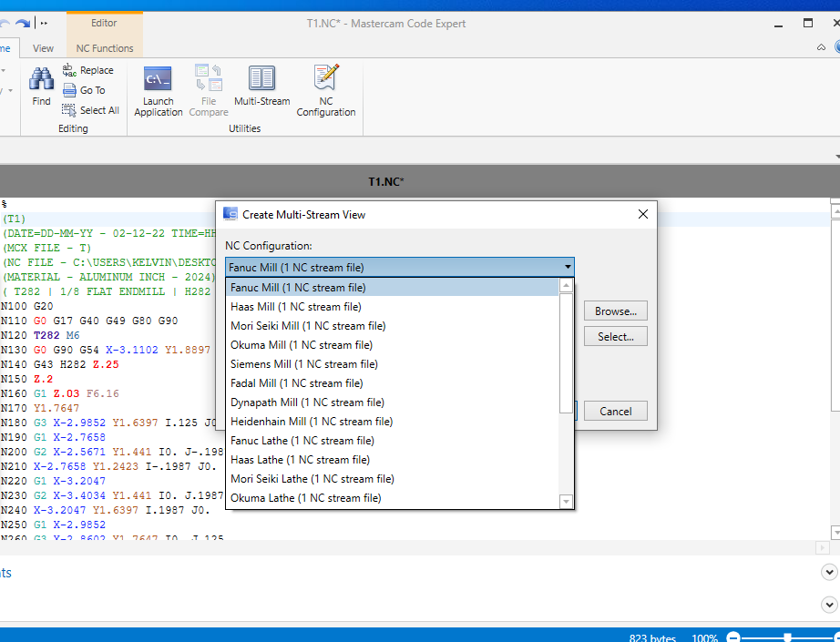Choose Siemens Mill (1 NC stream file)
The image size is (840, 642).
point(303,364)
